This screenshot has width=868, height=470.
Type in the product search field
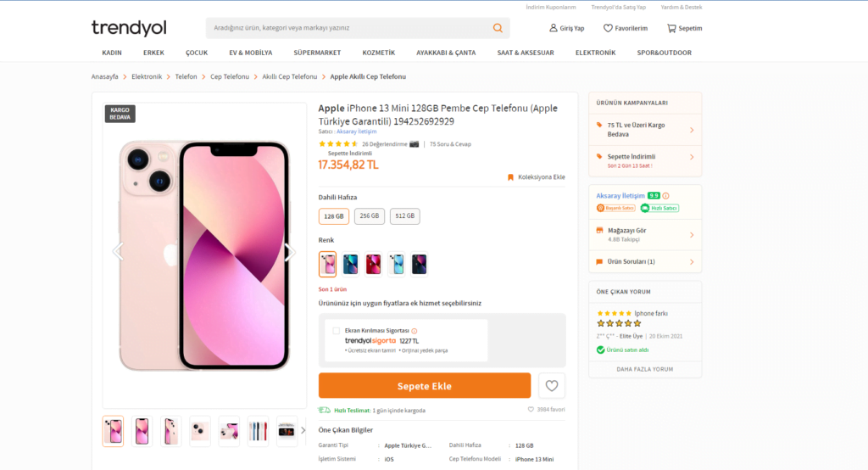click(x=348, y=28)
